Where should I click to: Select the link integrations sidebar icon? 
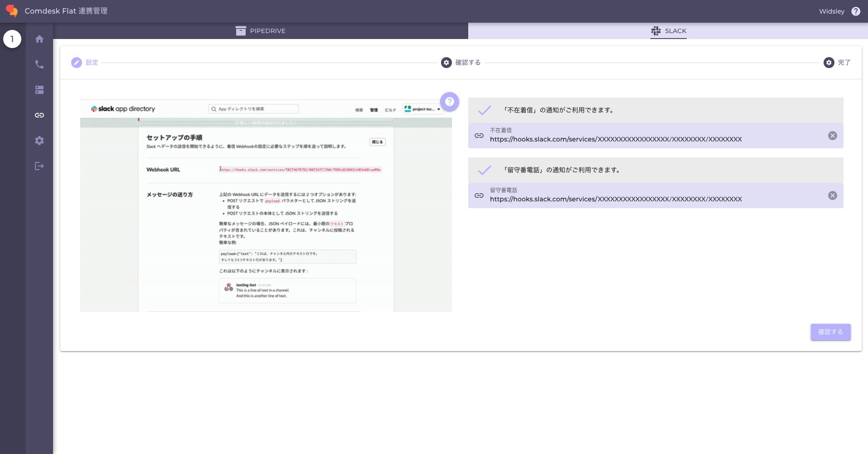pyautogui.click(x=39, y=115)
